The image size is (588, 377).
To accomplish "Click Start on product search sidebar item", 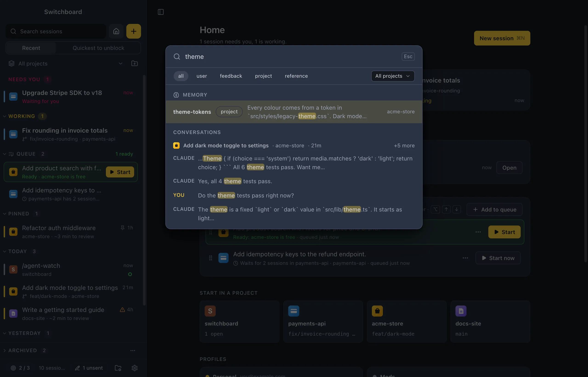I will click(x=120, y=172).
